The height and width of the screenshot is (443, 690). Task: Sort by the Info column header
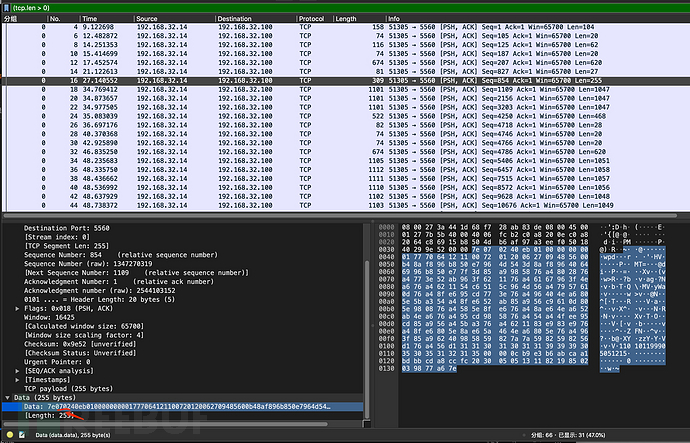(395, 18)
